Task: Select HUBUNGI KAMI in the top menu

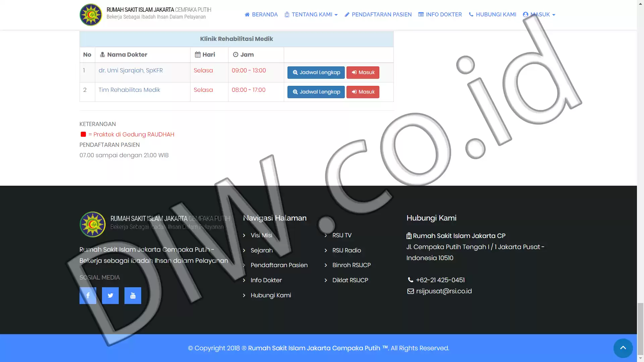Action: pos(492,14)
